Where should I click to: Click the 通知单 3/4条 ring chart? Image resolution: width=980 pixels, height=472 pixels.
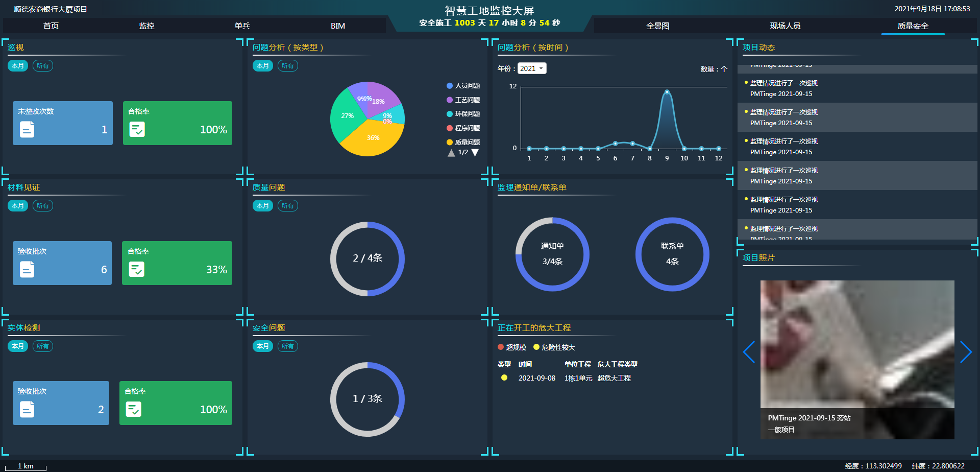552,254
